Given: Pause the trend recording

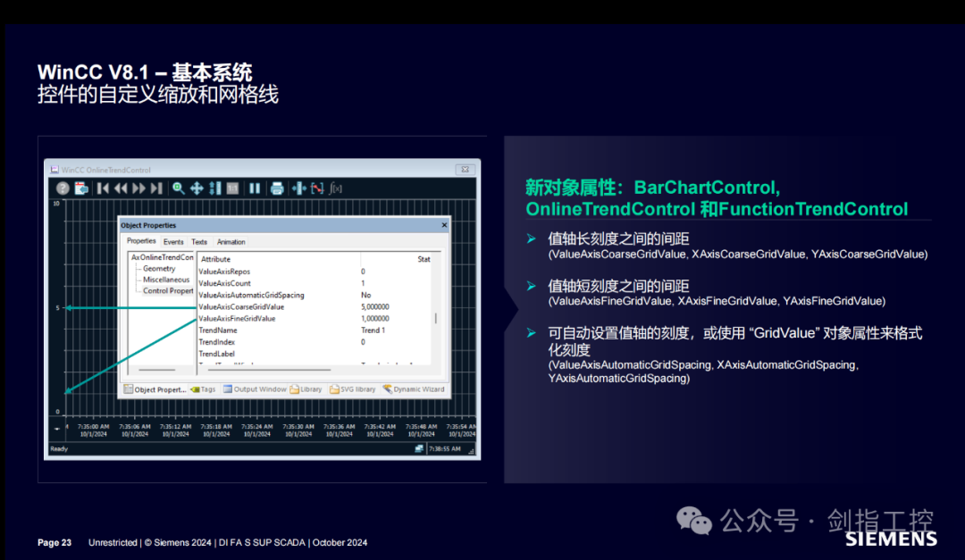Looking at the screenshot, I should coord(254,188).
